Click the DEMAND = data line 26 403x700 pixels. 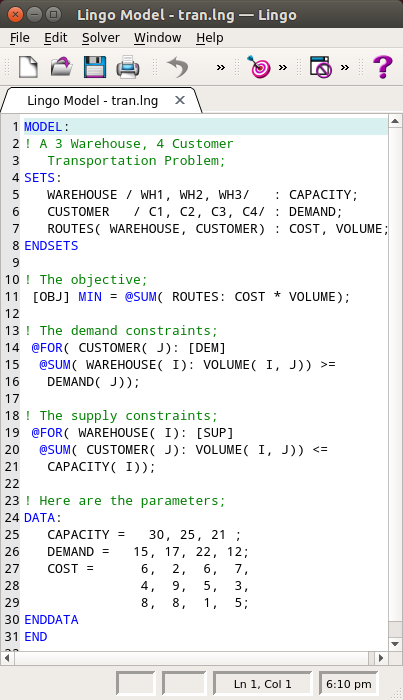[x=148, y=551]
